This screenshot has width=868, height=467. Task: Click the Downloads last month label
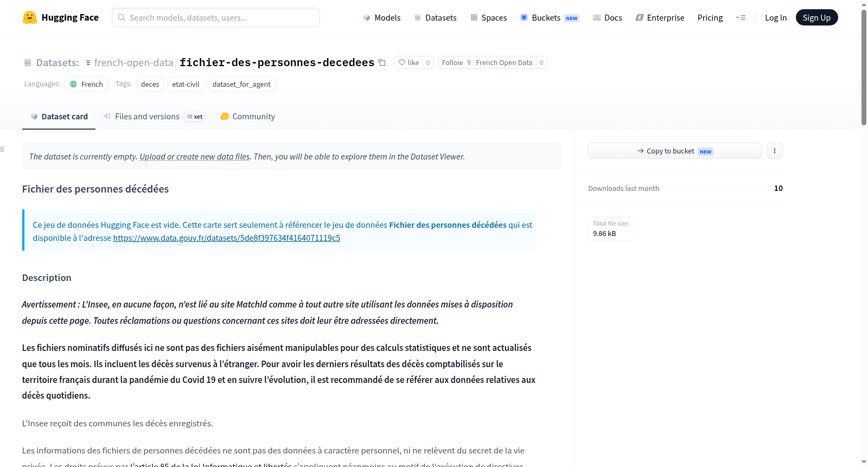pyautogui.click(x=623, y=188)
